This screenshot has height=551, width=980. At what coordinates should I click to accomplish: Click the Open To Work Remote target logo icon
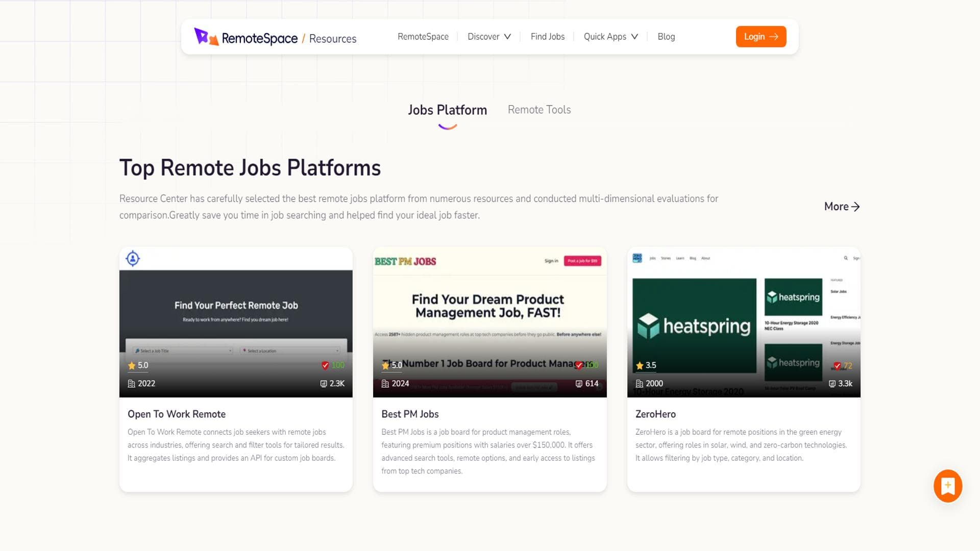pyautogui.click(x=133, y=259)
